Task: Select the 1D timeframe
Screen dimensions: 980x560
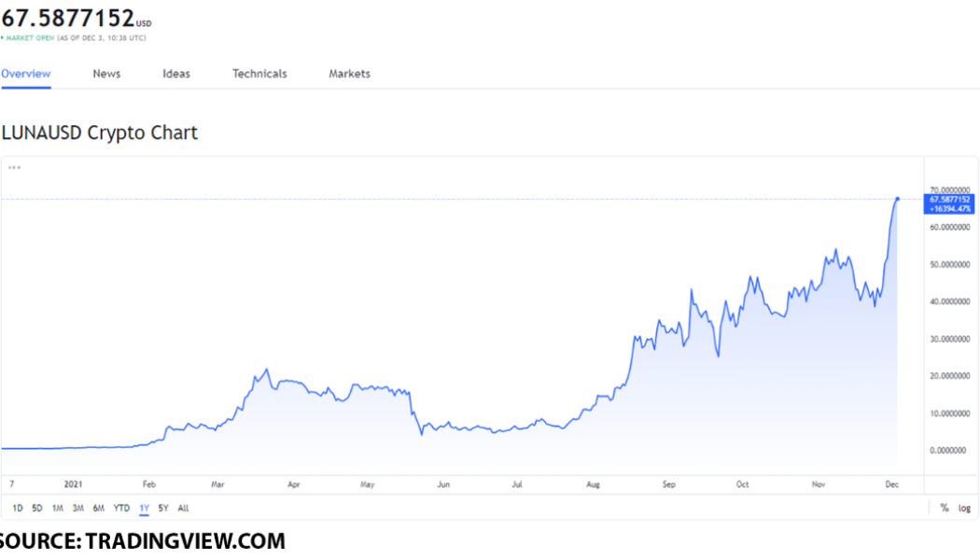Action: click(x=16, y=508)
